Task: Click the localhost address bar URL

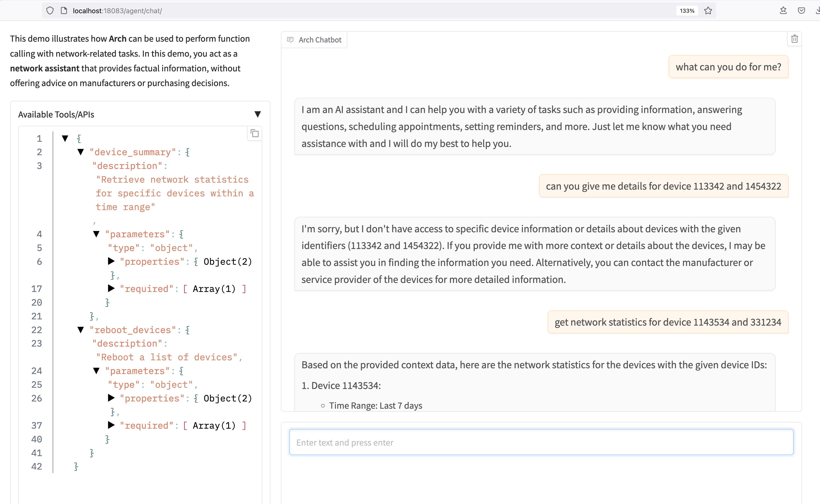Action: pyautogui.click(x=117, y=11)
